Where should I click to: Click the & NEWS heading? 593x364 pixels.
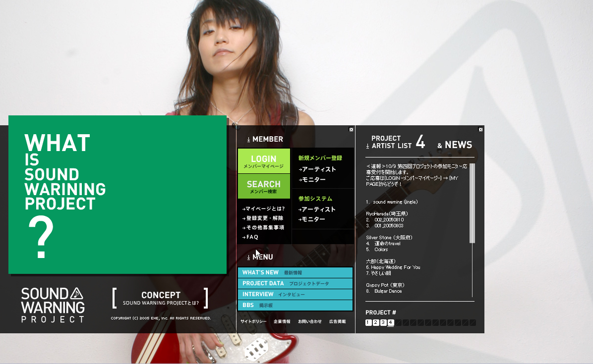pos(455,145)
